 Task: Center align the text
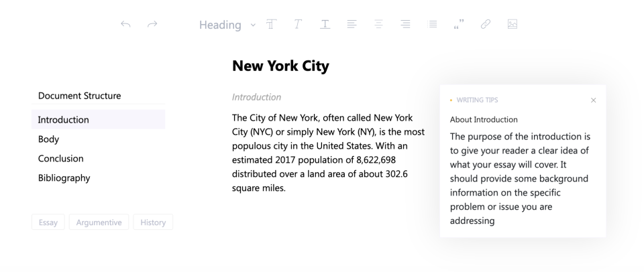click(378, 24)
